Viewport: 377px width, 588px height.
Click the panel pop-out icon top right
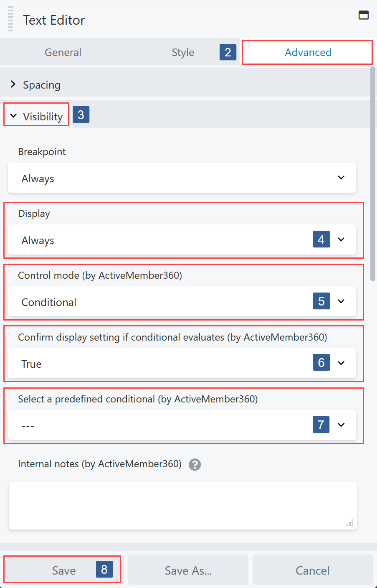point(364,15)
